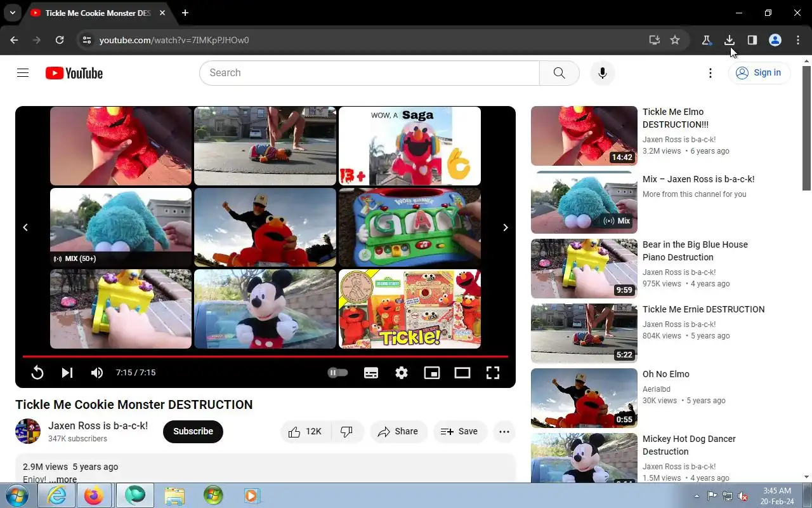Close the Tickle Me Cookie Monster tab
The image size is (812, 508).
point(162,13)
